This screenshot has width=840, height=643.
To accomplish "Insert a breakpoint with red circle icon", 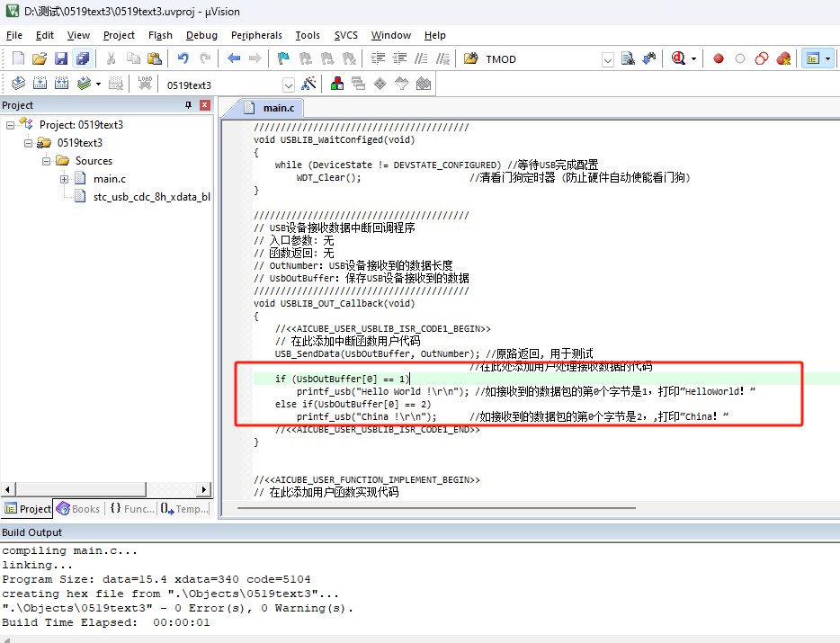I will point(719,59).
